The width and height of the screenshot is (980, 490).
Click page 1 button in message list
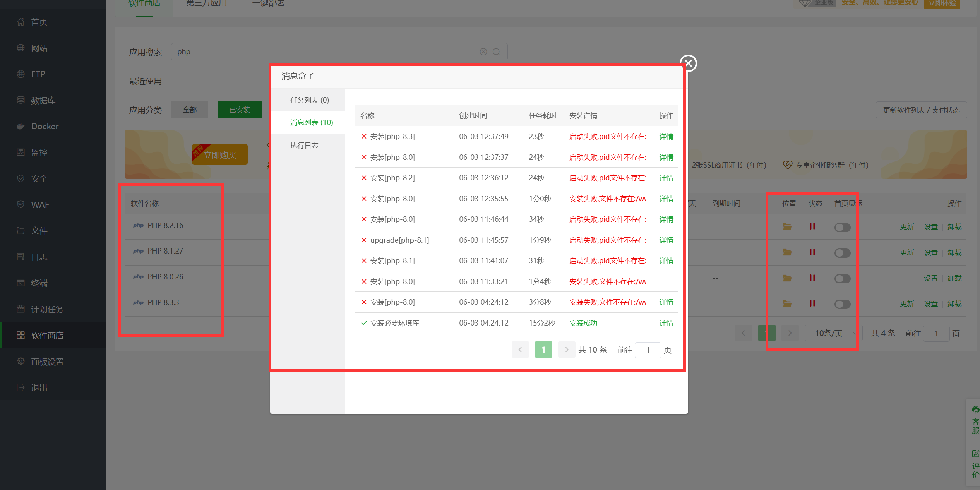point(543,350)
